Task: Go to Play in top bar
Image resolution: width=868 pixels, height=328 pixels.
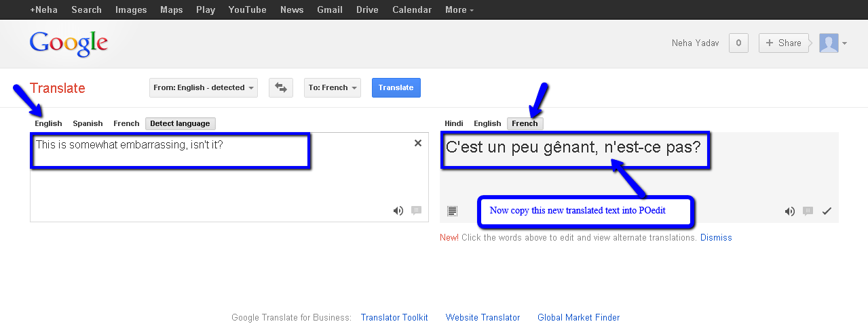Action: tap(206, 9)
